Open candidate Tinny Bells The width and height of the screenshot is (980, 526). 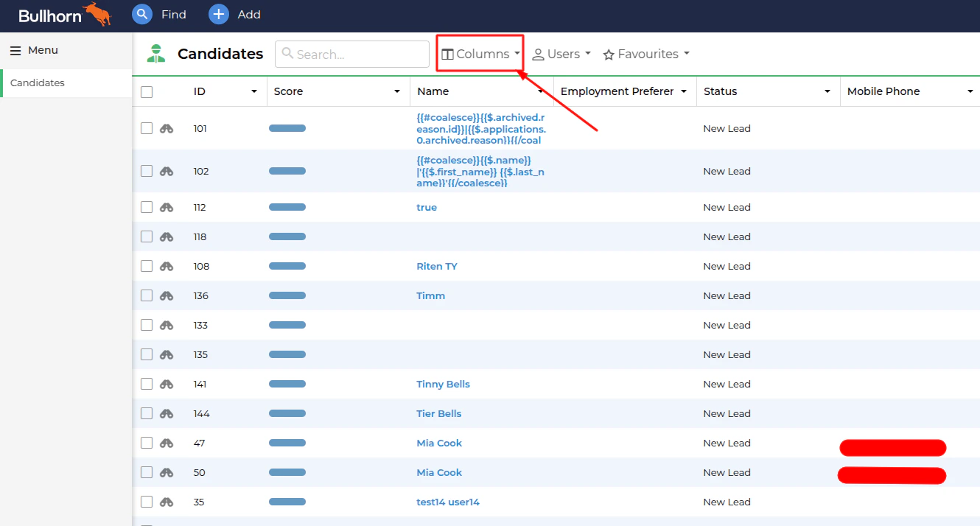coord(443,384)
